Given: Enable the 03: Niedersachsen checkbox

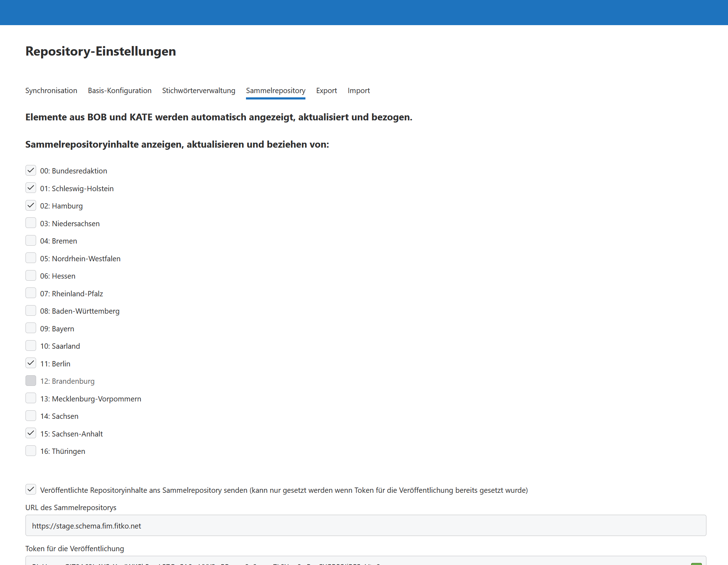Looking at the screenshot, I should point(31,223).
